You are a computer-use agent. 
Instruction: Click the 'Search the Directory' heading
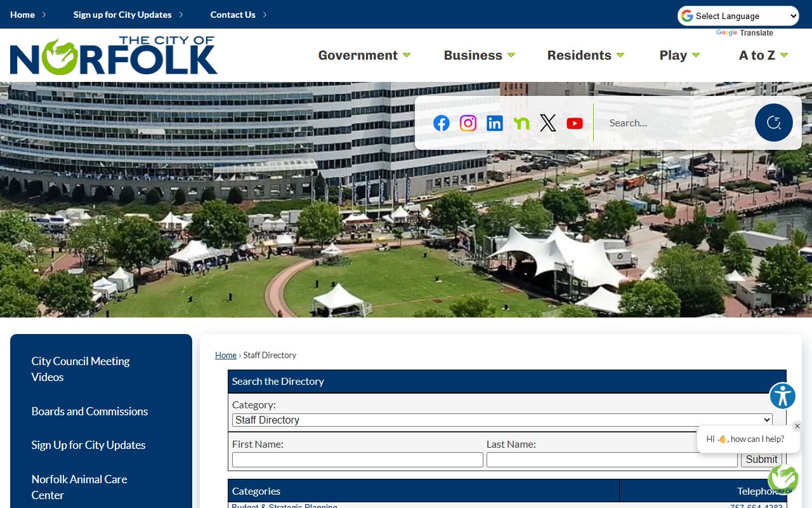click(278, 381)
